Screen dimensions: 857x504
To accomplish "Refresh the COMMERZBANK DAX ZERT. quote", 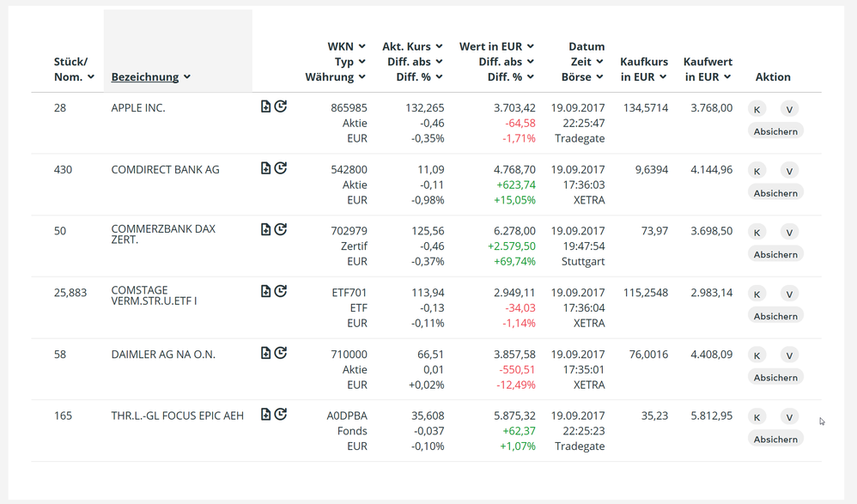I will click(281, 229).
